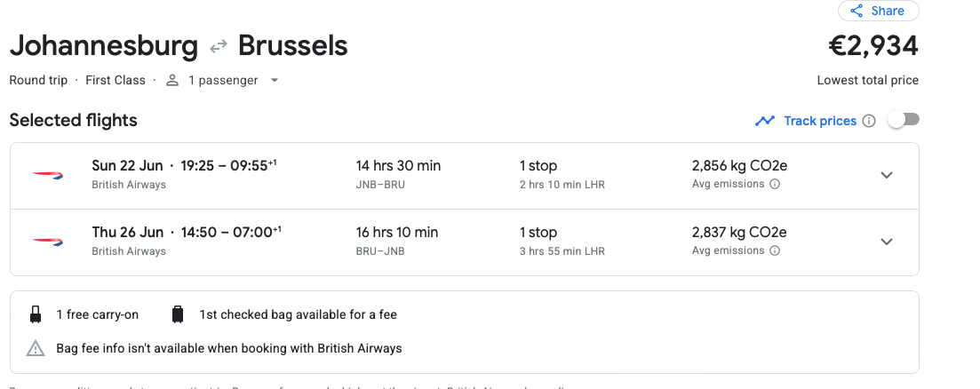
Task: Show info for 2,856 kg CO2e avg emissions
Action: tap(775, 184)
